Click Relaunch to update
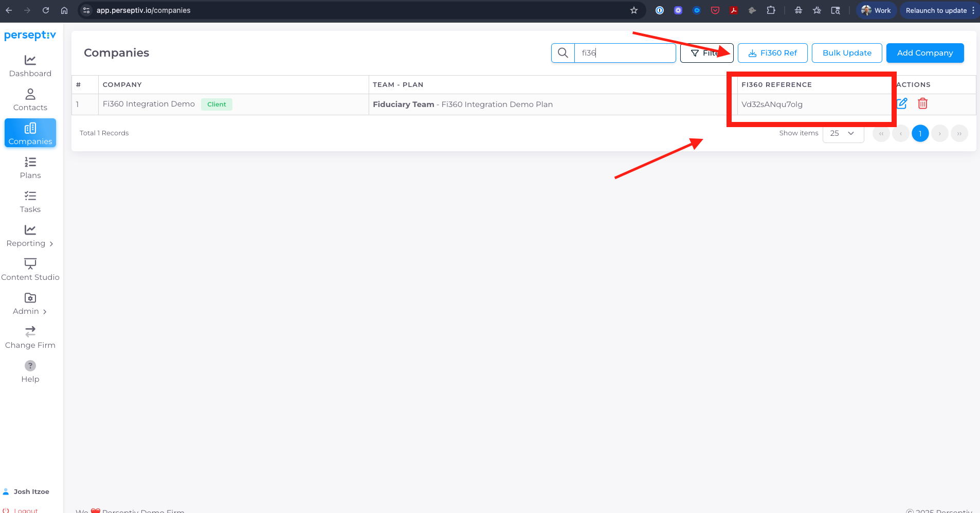 tap(936, 10)
